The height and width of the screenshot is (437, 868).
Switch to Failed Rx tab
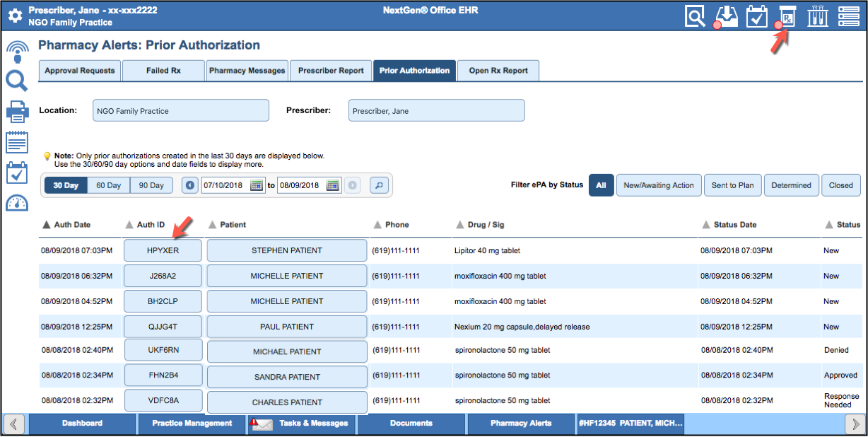pos(163,71)
